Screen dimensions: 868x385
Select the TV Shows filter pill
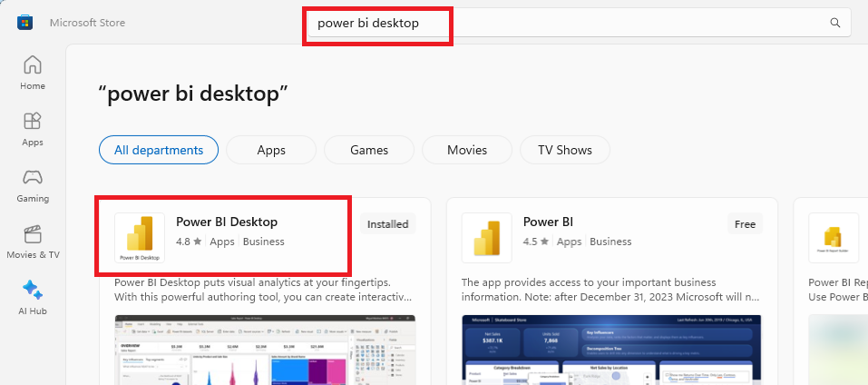[565, 150]
